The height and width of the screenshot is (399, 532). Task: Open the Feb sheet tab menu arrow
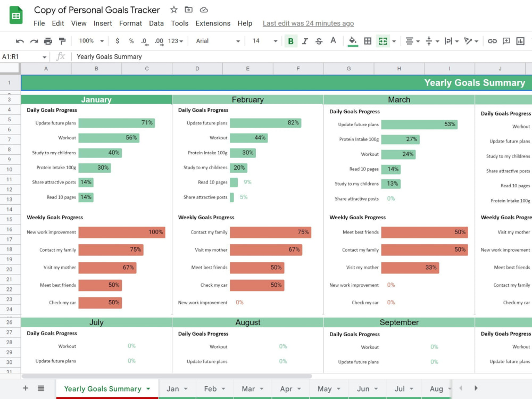tap(223, 389)
